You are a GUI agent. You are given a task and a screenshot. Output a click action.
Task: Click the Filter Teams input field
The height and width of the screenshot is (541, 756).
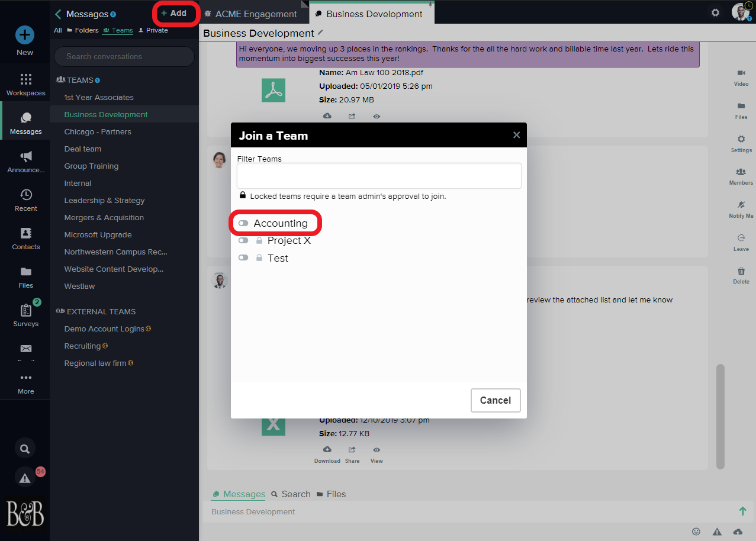[379, 176]
